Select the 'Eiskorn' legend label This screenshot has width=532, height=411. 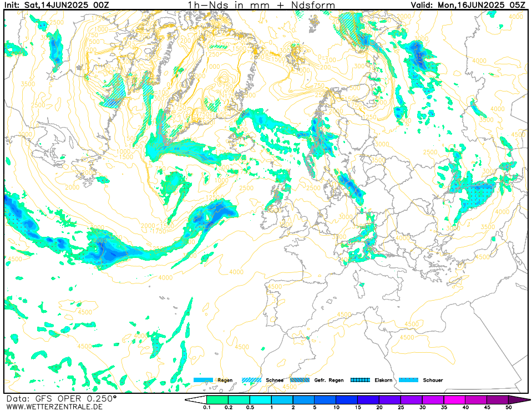click(383, 380)
